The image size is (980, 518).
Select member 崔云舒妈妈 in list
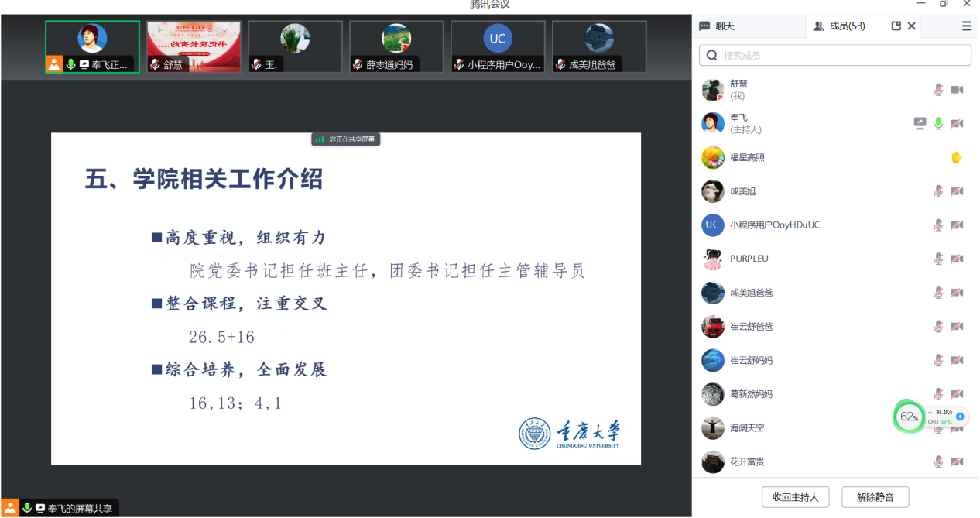click(x=835, y=360)
